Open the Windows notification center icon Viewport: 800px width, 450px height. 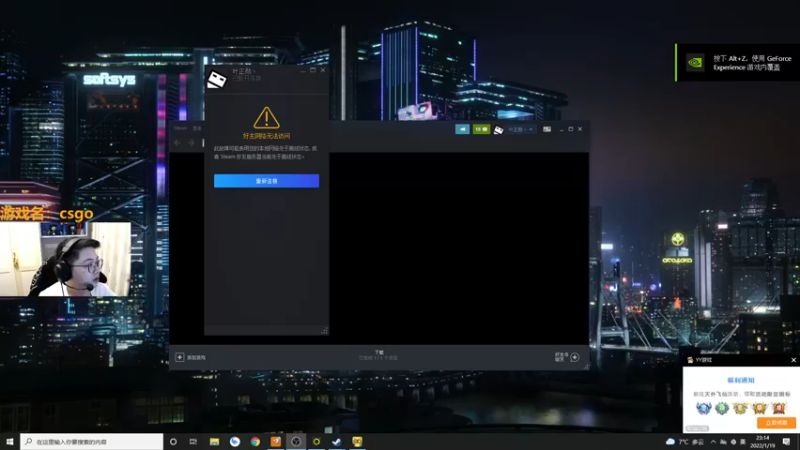(x=786, y=441)
